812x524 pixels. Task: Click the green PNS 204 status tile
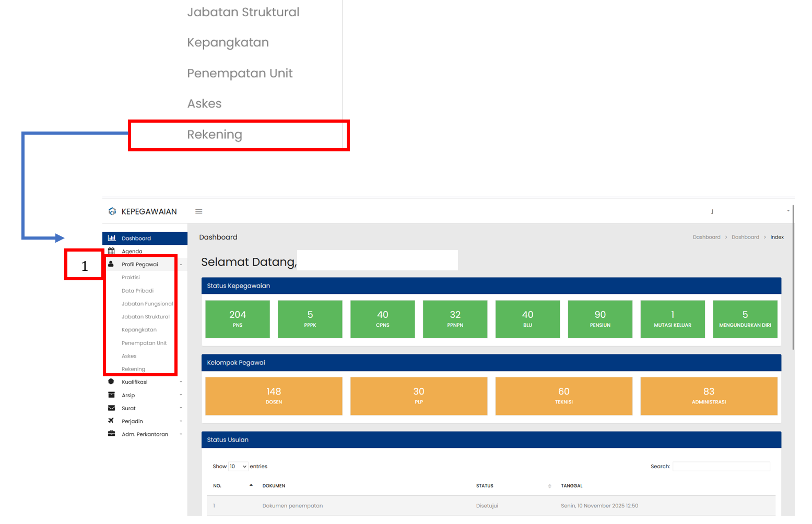(238, 319)
